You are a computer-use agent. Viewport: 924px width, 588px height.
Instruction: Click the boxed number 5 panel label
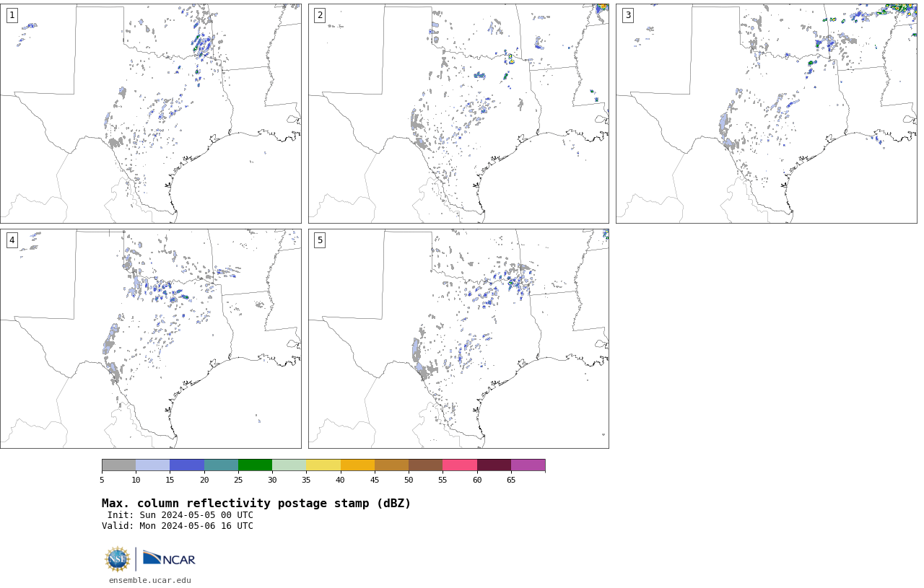tap(320, 240)
